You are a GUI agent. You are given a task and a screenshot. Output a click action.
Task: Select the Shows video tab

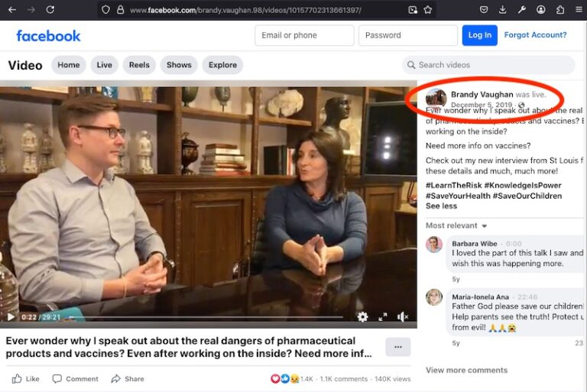point(179,65)
